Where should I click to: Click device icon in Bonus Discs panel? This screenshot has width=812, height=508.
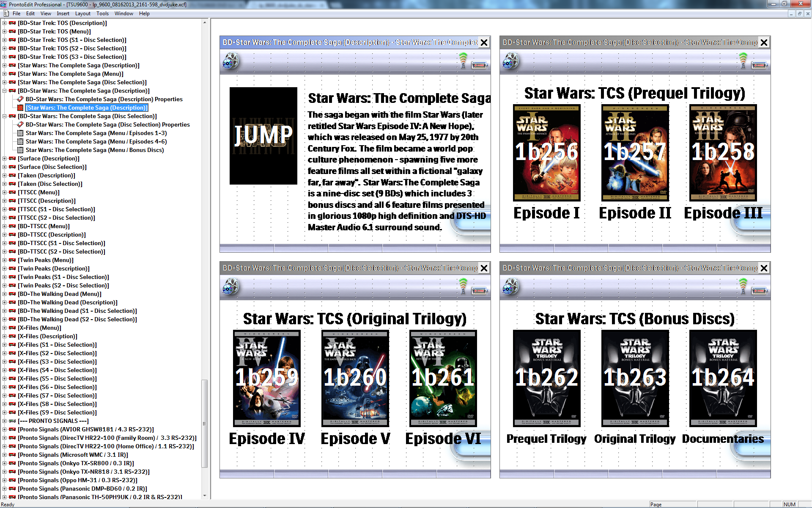click(760, 291)
